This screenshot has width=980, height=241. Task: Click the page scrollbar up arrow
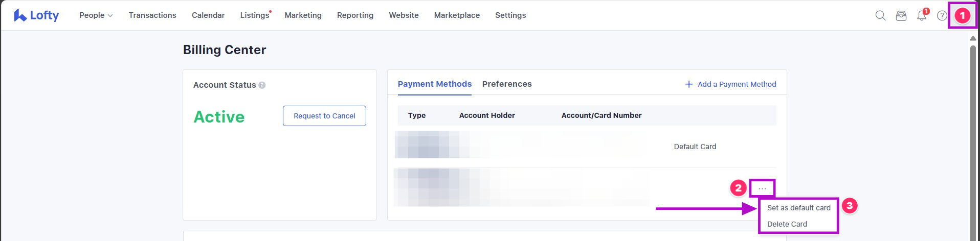point(973,38)
